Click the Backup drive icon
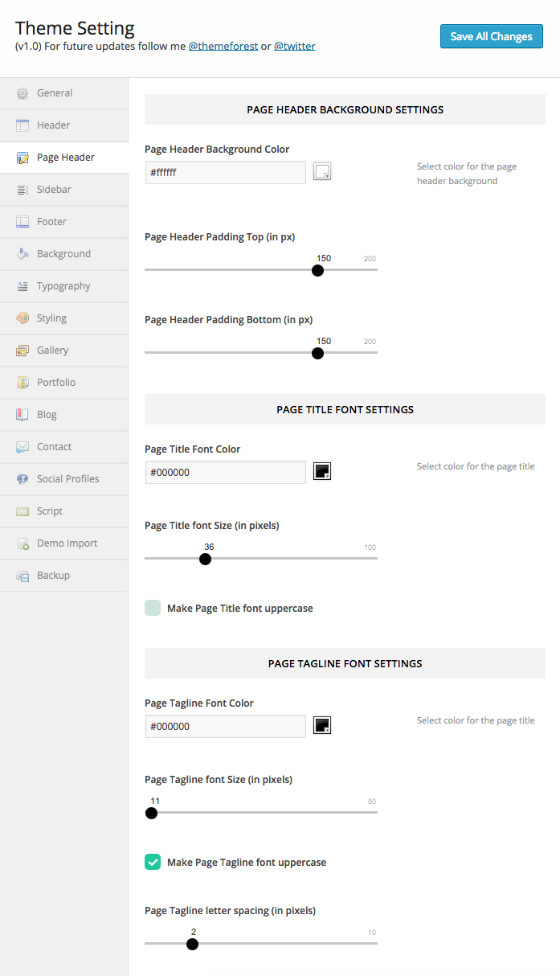560x976 pixels. click(22, 576)
